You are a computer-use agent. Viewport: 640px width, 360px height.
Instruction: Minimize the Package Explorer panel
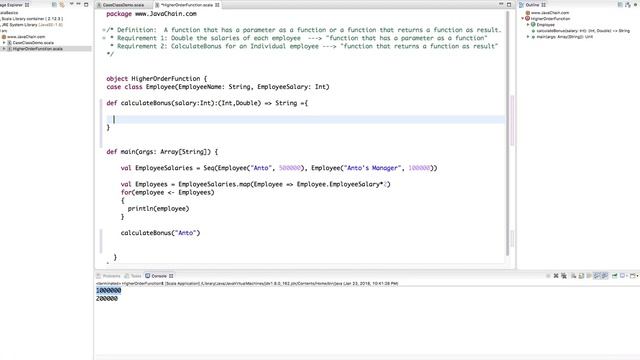point(79,4)
